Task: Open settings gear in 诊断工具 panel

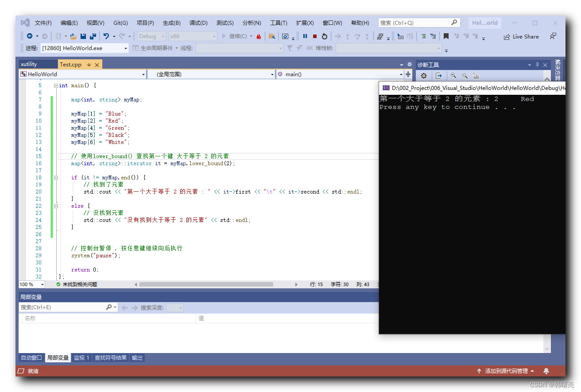Action: (424, 76)
